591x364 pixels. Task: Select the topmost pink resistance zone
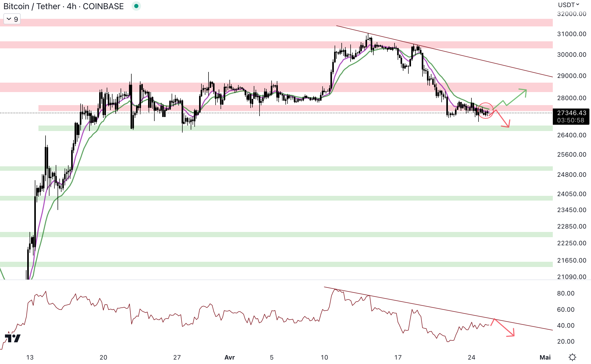(262, 22)
